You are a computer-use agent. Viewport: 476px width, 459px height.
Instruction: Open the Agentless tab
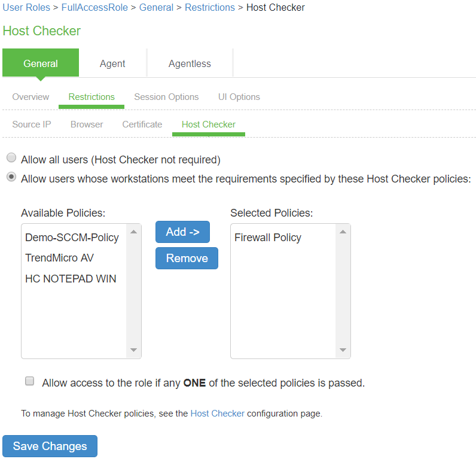click(x=190, y=63)
